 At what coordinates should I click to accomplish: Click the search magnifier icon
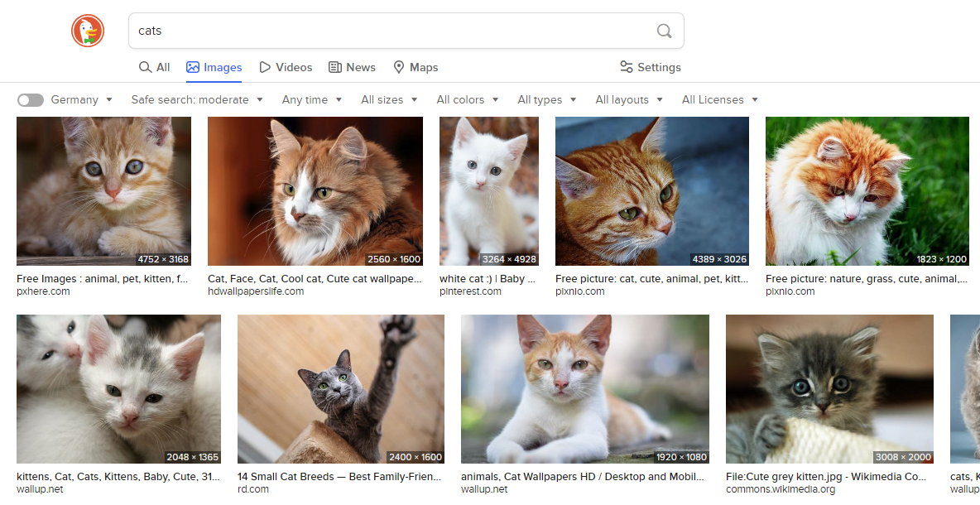click(x=664, y=31)
